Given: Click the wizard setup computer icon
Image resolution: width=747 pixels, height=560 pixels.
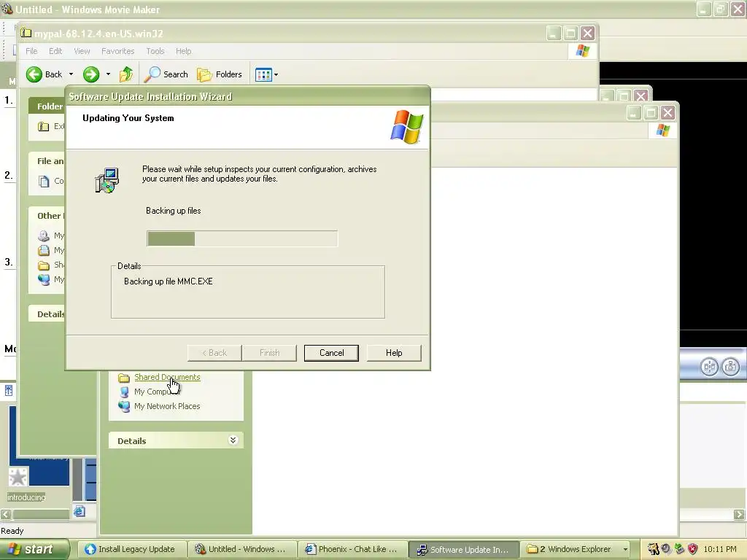Looking at the screenshot, I should click(x=107, y=181).
